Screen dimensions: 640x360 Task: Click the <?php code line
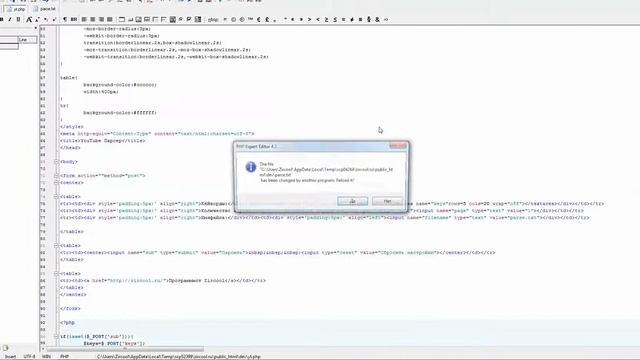point(67,322)
